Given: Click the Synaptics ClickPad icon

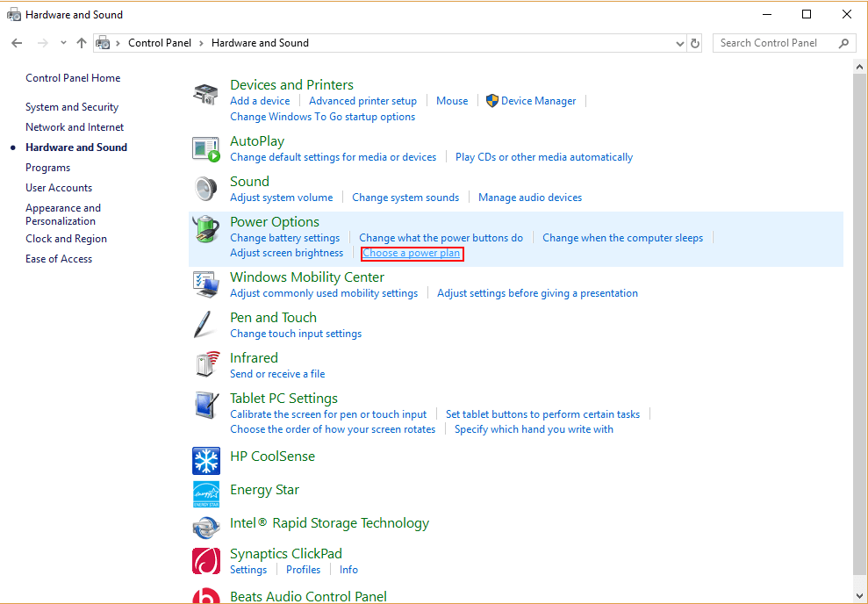Looking at the screenshot, I should [x=206, y=561].
